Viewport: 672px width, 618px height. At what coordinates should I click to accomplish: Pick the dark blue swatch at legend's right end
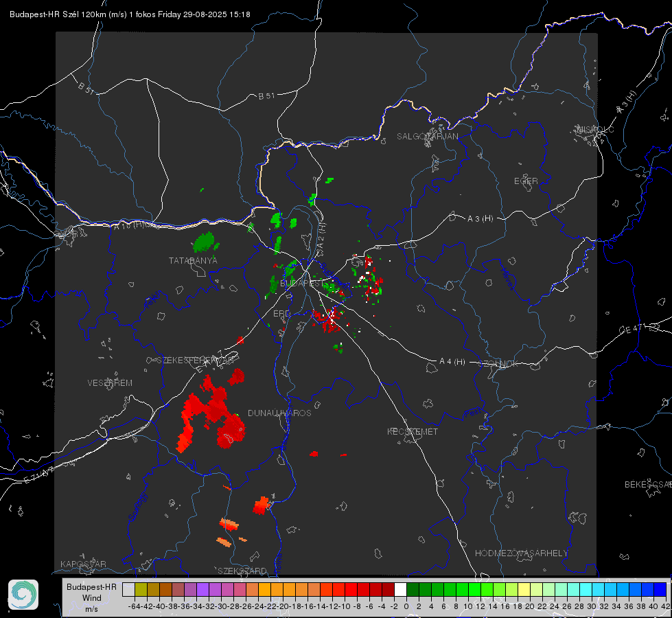[x=660, y=589]
